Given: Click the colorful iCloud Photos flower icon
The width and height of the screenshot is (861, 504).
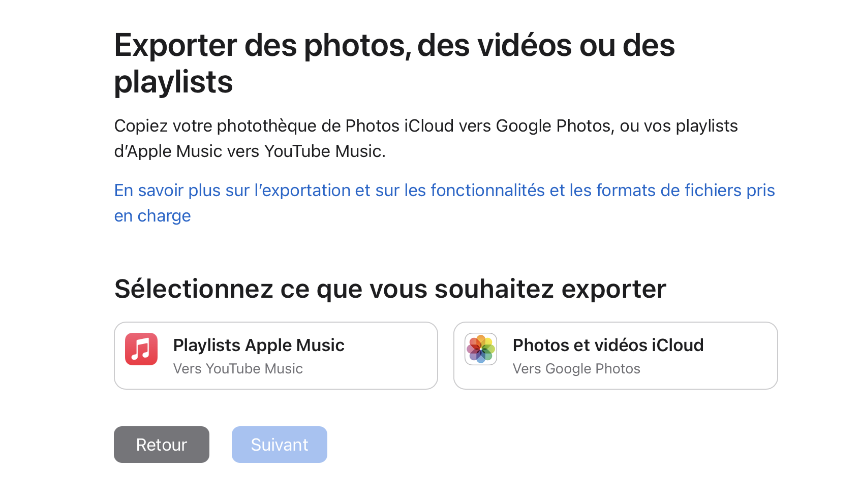Looking at the screenshot, I should click(x=481, y=349).
